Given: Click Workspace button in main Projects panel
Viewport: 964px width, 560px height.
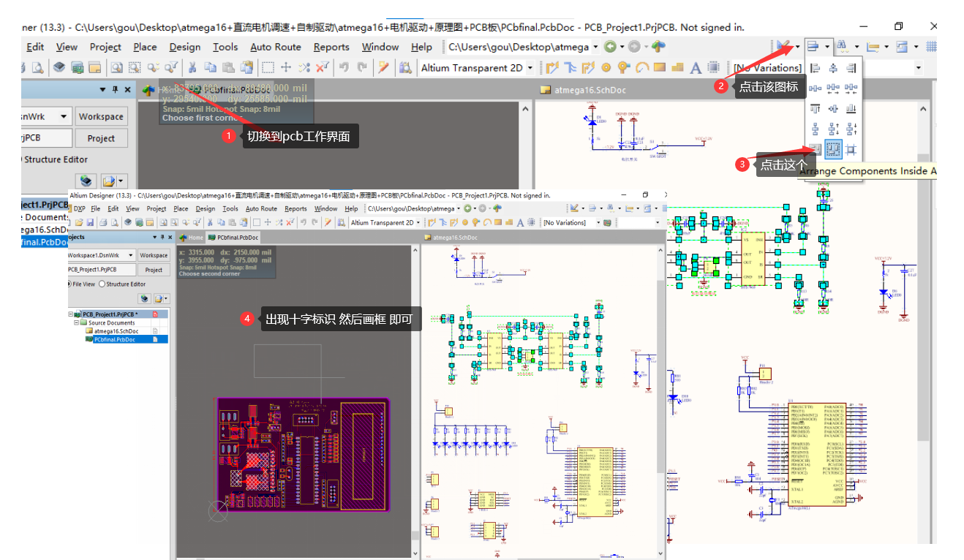Looking at the screenshot, I should pyautogui.click(x=101, y=116).
